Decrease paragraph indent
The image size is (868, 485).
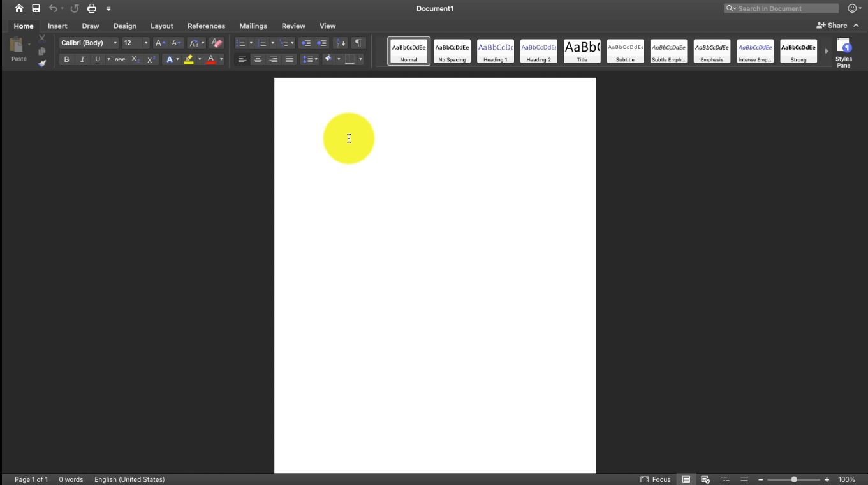click(x=306, y=43)
